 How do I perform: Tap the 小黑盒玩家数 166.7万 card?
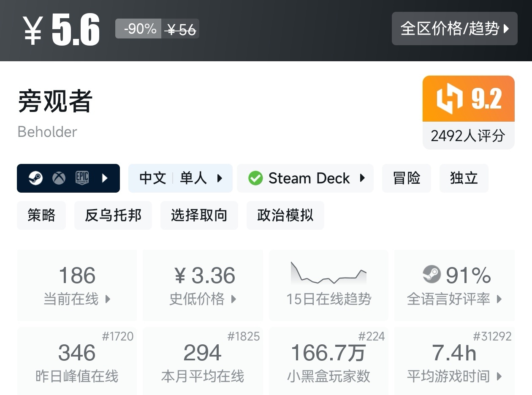[x=328, y=361]
